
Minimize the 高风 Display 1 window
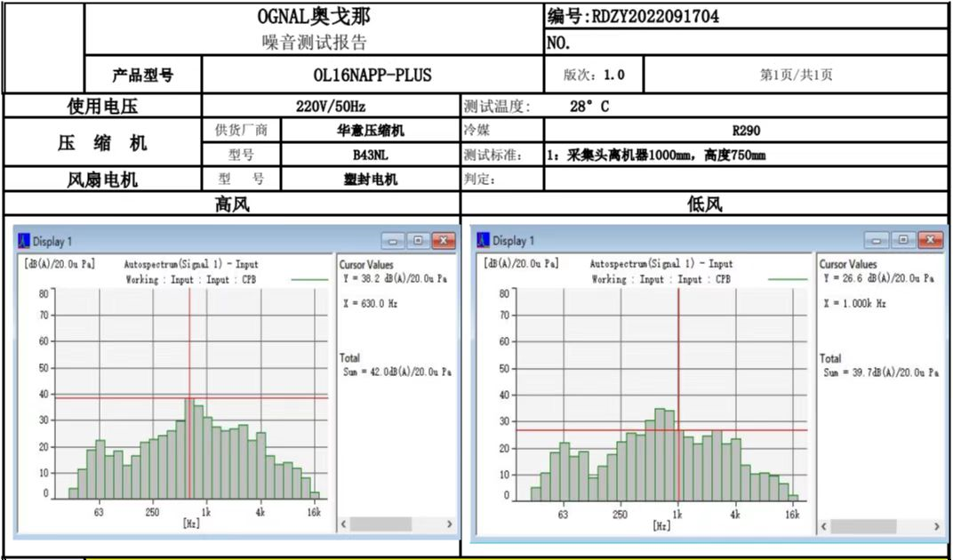pos(393,242)
